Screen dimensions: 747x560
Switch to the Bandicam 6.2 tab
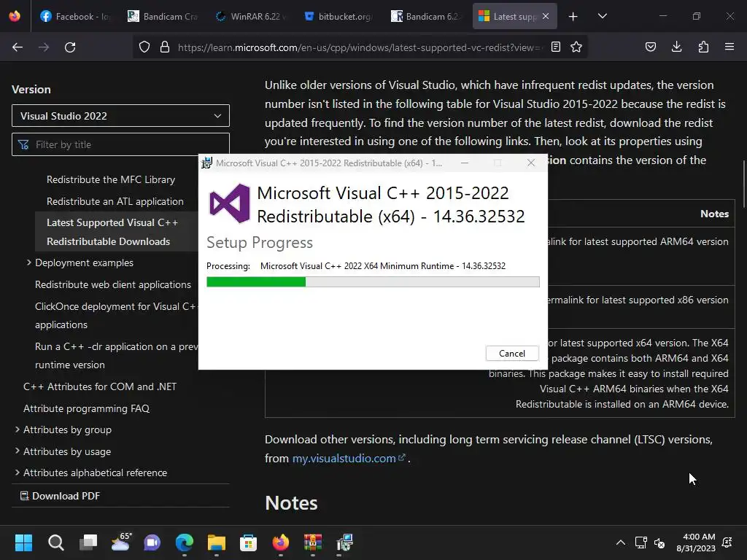(x=426, y=16)
